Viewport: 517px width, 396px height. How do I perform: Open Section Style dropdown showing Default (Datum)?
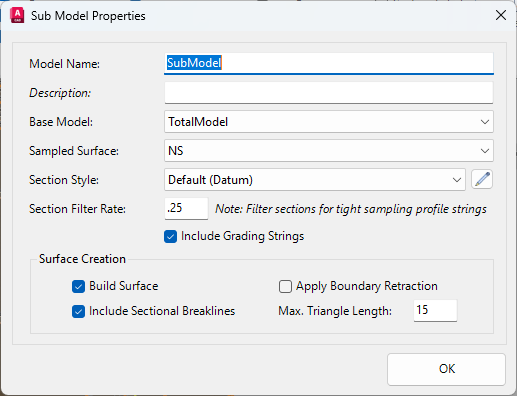click(x=315, y=180)
